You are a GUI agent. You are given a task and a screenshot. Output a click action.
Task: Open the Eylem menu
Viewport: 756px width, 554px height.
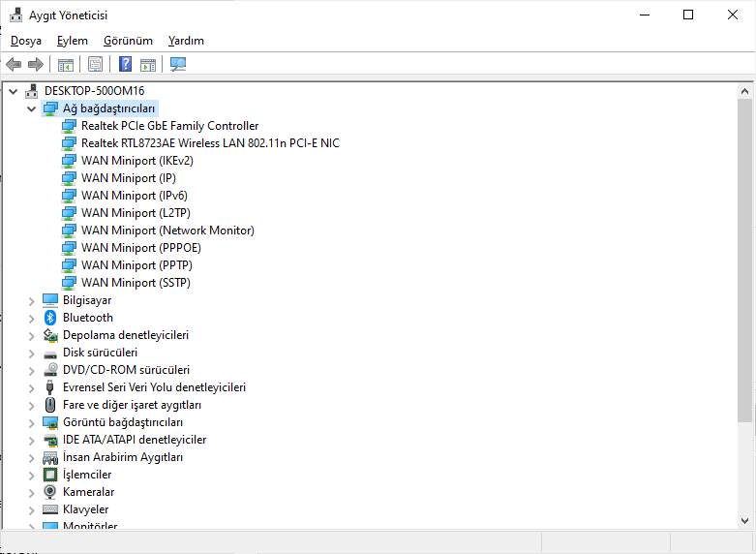(x=73, y=41)
